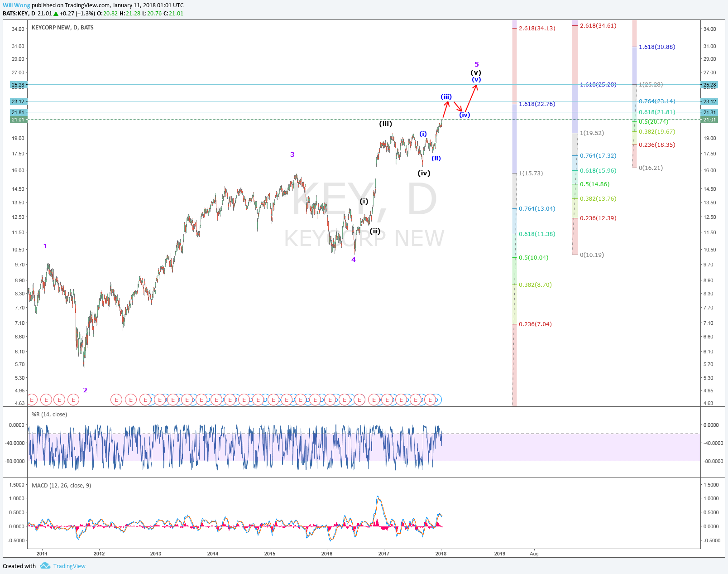
Task: Click the 0.5(14.86) Fibonacci label
Action: pos(594,184)
